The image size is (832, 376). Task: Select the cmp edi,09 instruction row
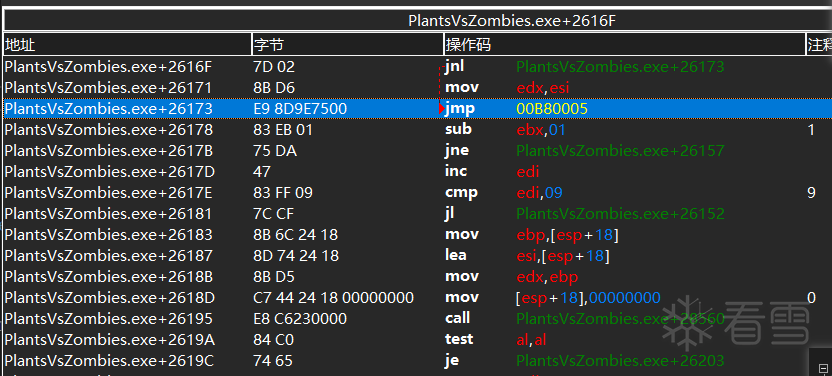point(418,193)
